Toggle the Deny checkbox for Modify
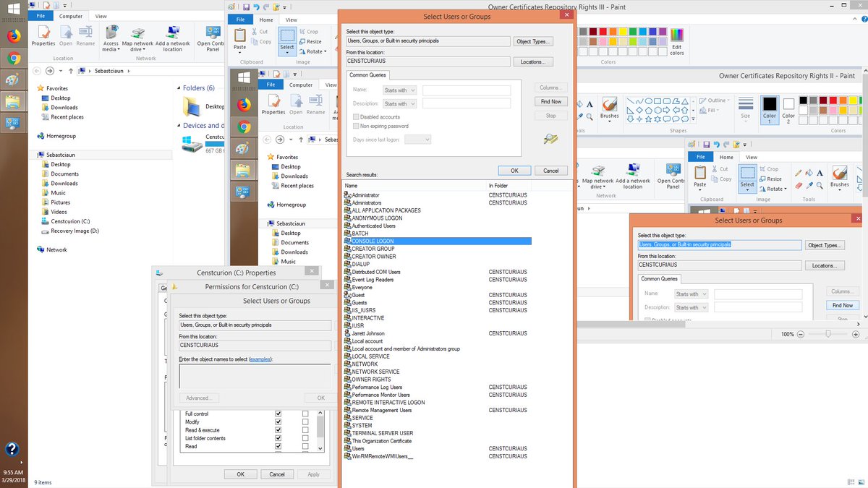Screen dimensions: 868x488 pyautogui.click(x=305, y=422)
